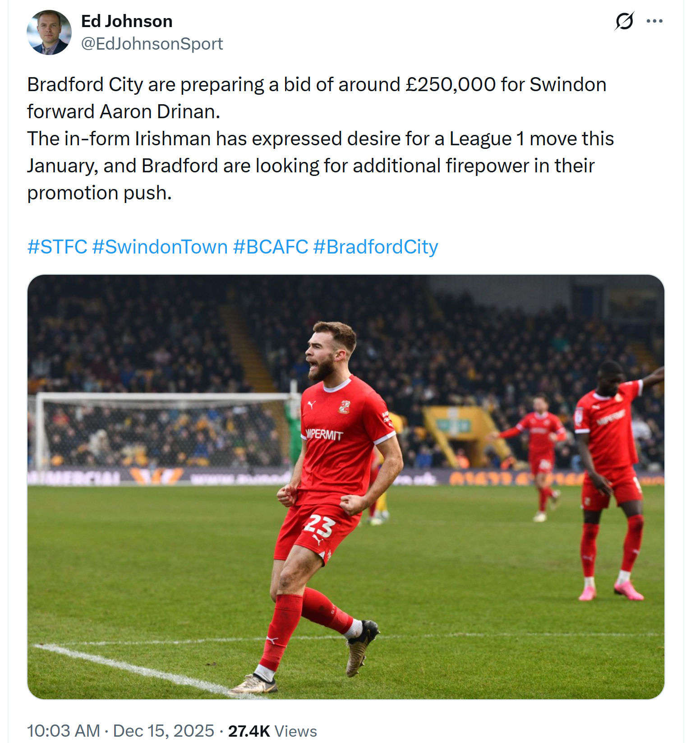The image size is (700, 743).
Task: Open the #STFC hashtag
Action: click(x=57, y=247)
